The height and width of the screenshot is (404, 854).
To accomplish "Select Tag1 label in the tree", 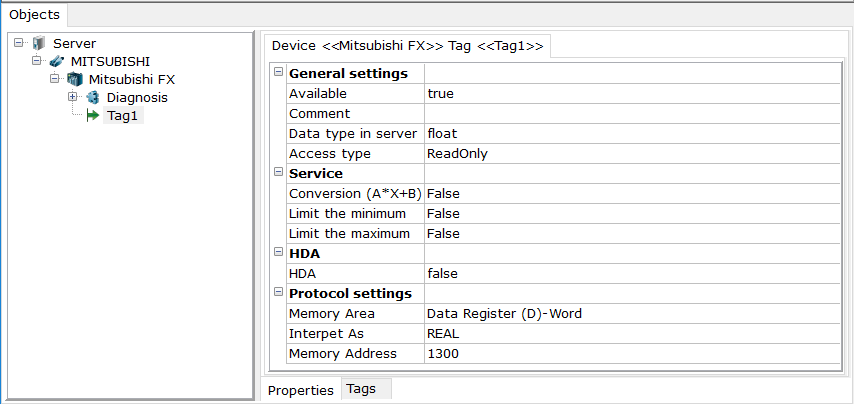I will point(123,116).
